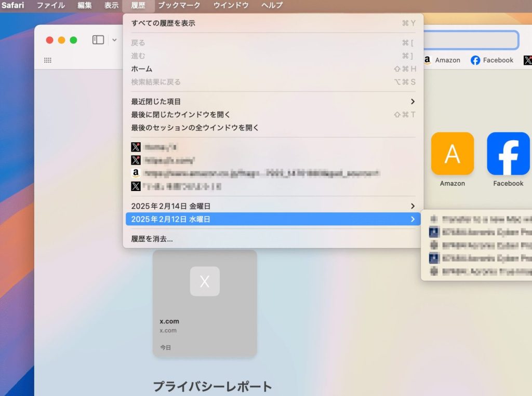Expand 2025年2月14日 金曜日 history submenu
The width and height of the screenshot is (532, 396).
click(273, 206)
